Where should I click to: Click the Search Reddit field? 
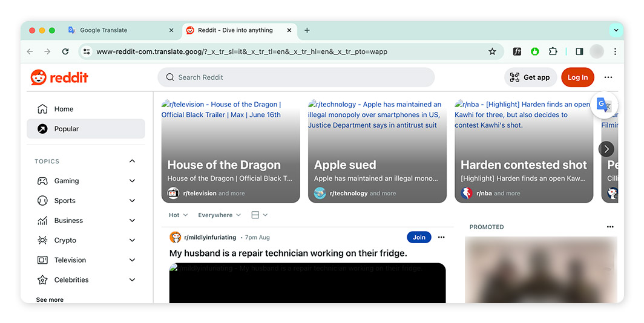tap(297, 77)
